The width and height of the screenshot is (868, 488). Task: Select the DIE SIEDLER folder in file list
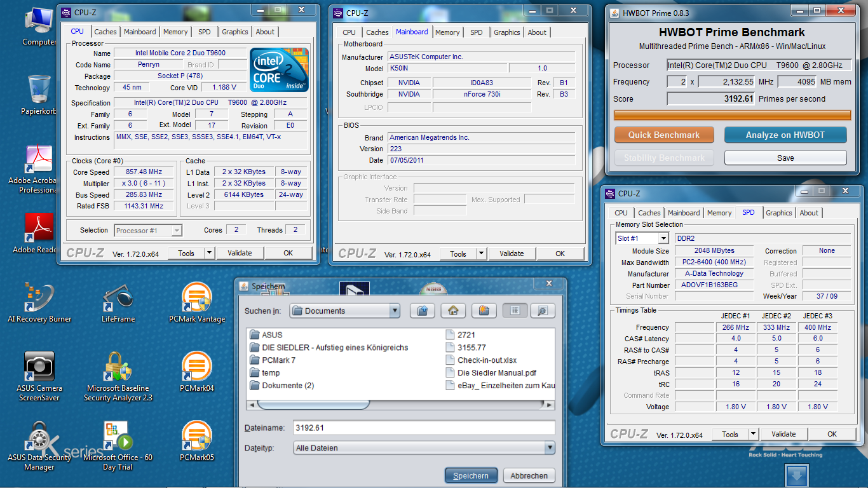pos(329,348)
